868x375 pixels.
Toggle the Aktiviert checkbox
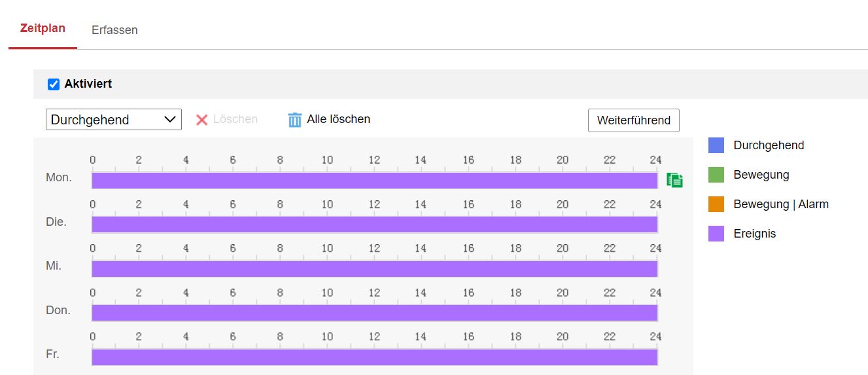(54, 84)
